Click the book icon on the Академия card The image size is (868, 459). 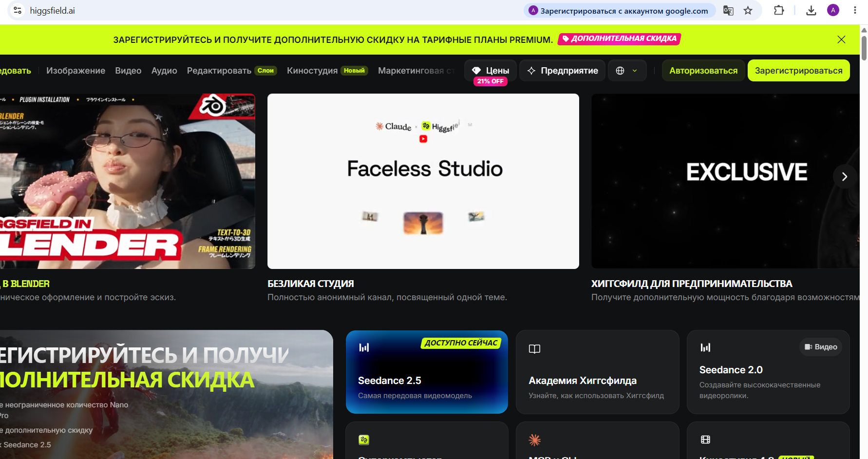coord(534,349)
